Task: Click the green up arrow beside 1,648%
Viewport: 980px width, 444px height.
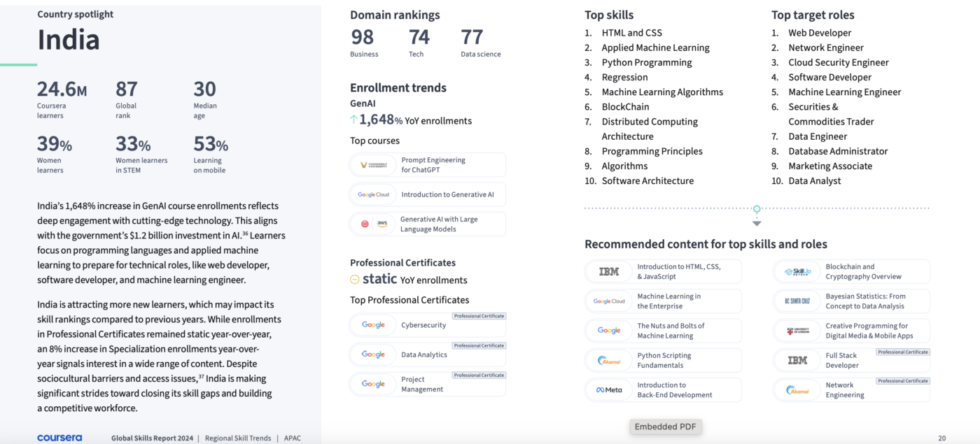Action: tap(353, 120)
